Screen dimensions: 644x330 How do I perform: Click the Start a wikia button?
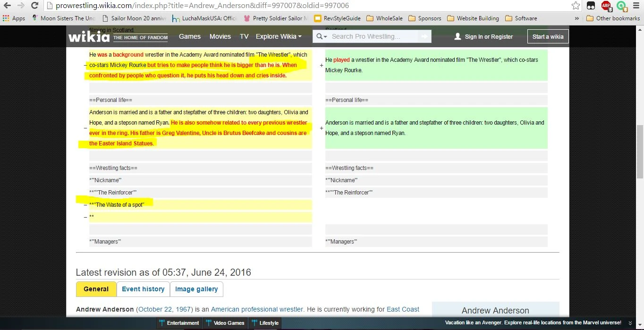click(548, 36)
